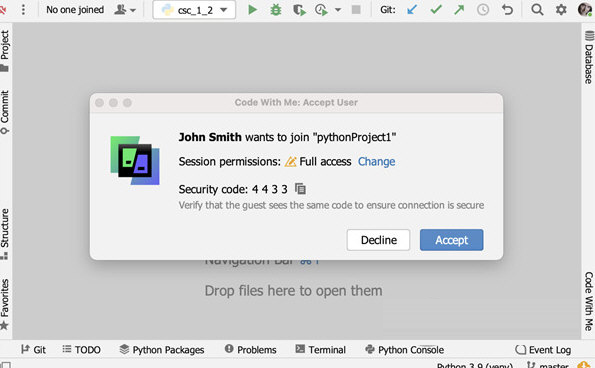
Task: Push commits with the green arrow
Action: point(459,9)
